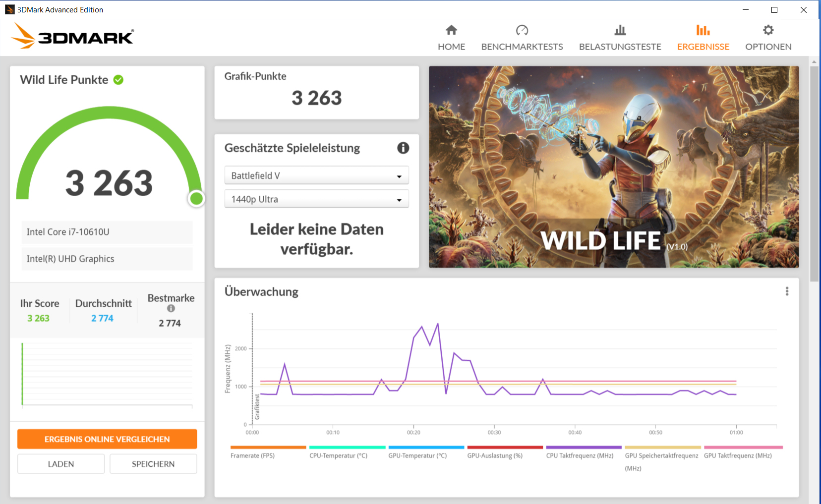The image size is (821, 504).
Task: Toggle CPU Taktfrequenz legend entry
Action: pos(584,453)
